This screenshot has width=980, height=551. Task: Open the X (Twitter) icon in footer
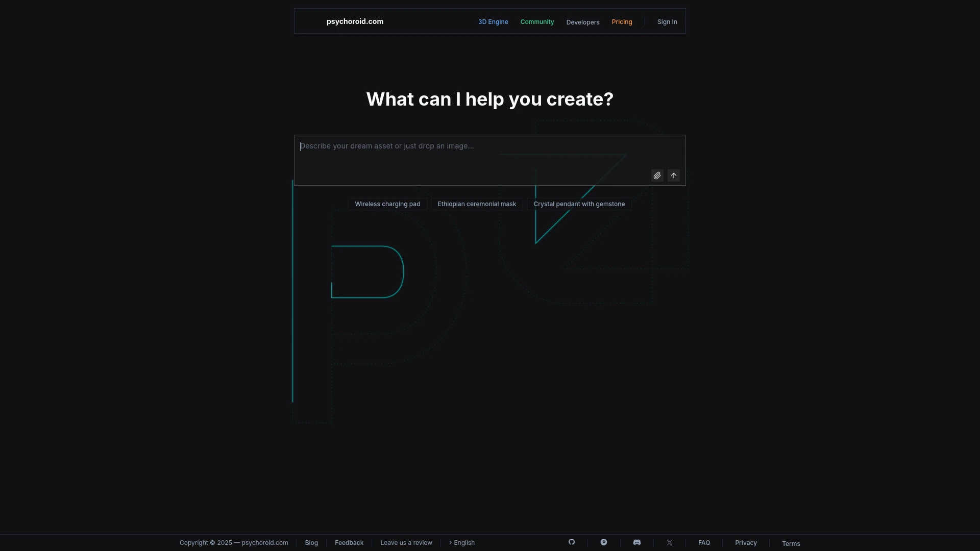(x=670, y=542)
